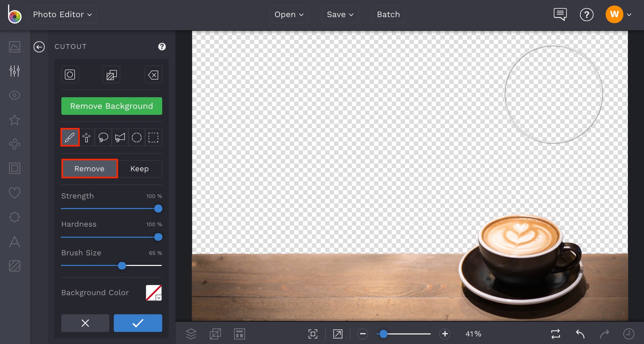Click the Strength slider handle
The width and height of the screenshot is (644, 344).
158,209
